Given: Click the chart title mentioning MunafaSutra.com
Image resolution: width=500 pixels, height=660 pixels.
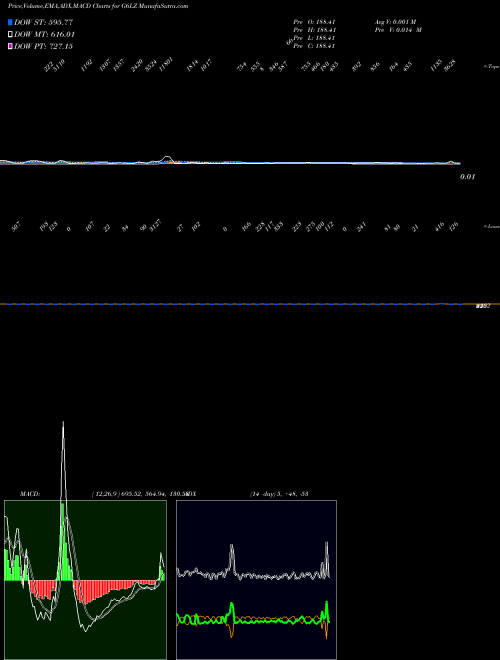Looking at the screenshot, I should pyautogui.click(x=98, y=6).
